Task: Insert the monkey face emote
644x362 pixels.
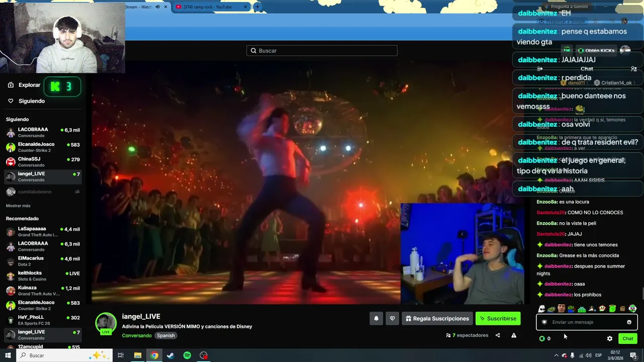Action: pos(602,309)
